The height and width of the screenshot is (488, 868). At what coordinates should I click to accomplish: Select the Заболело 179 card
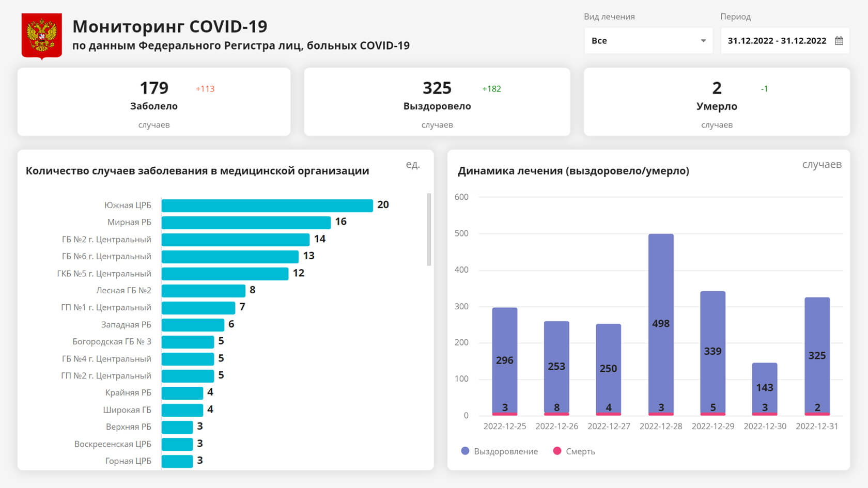pyautogui.click(x=154, y=102)
